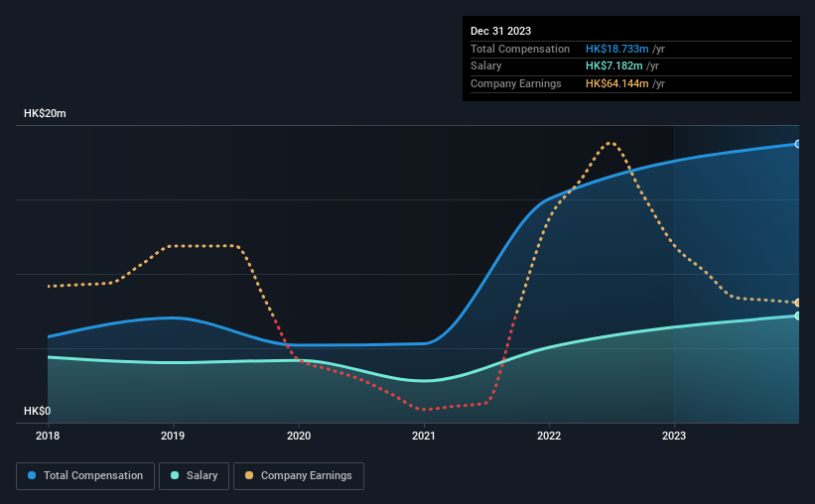Click the HK$20m y-axis label
Image resolution: width=815 pixels, height=504 pixels.
point(45,113)
